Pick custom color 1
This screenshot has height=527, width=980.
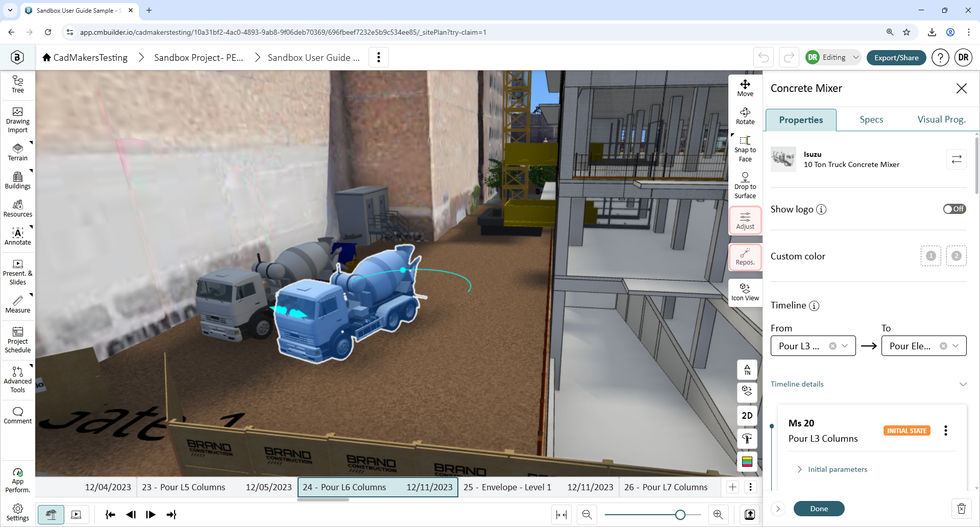[931, 256]
